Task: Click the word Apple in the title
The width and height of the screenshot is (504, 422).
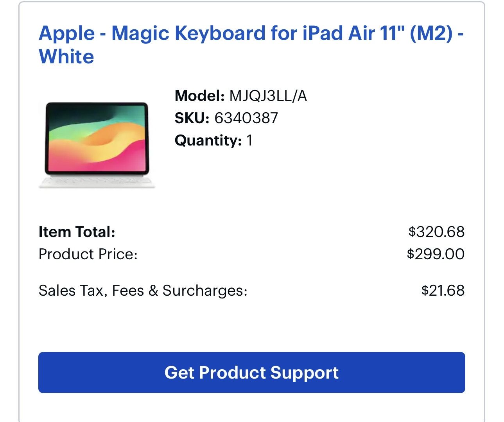Action: point(66,33)
